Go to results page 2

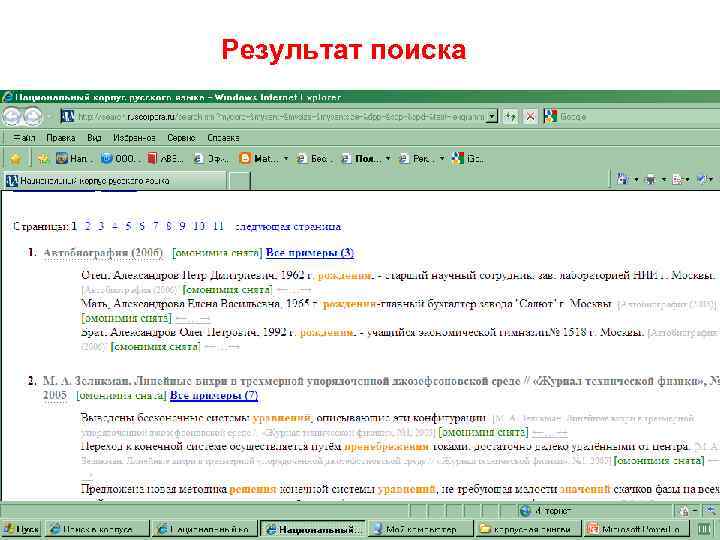(88, 226)
